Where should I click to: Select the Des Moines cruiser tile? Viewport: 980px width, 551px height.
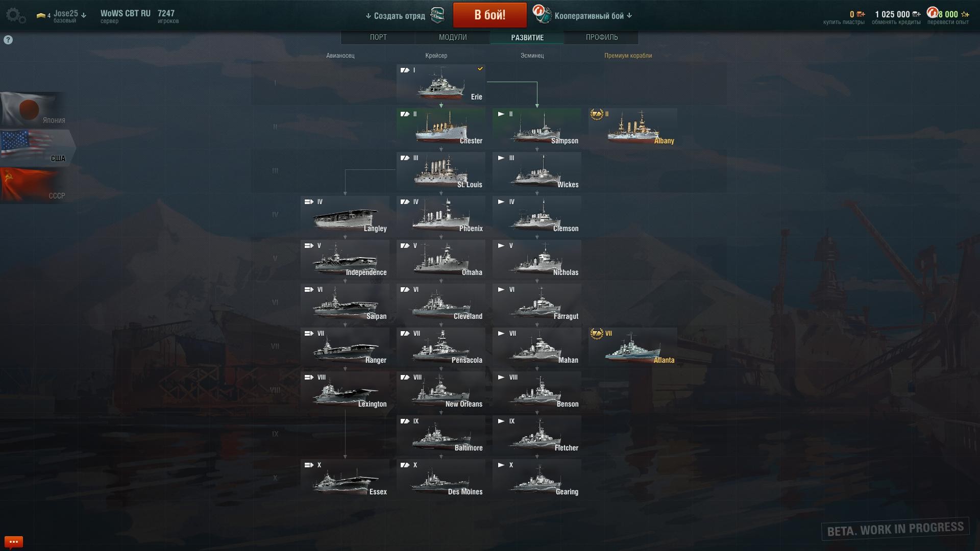coord(441,478)
